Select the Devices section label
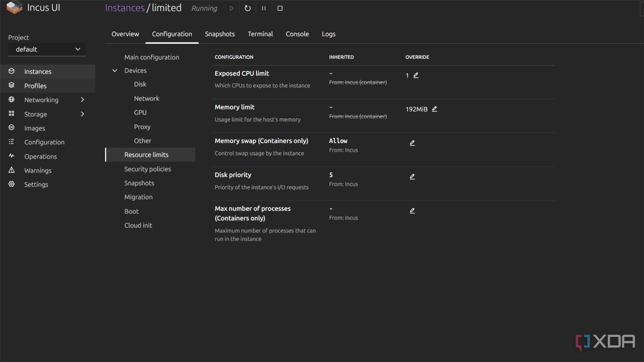The height and width of the screenshot is (362, 644). pos(135,71)
